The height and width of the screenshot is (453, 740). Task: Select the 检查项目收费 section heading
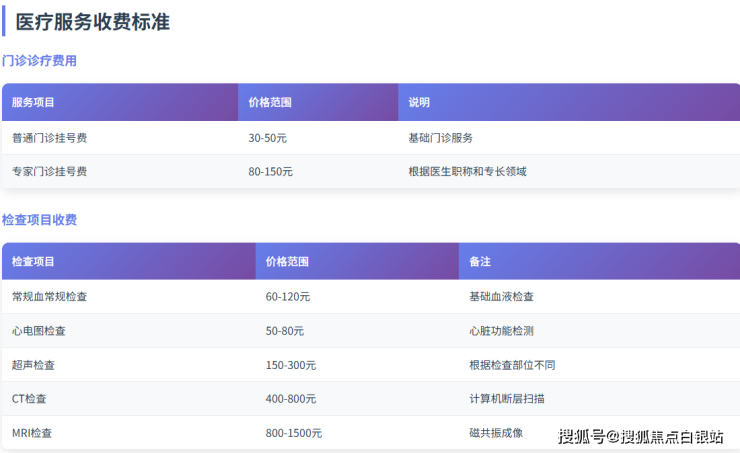[40, 220]
